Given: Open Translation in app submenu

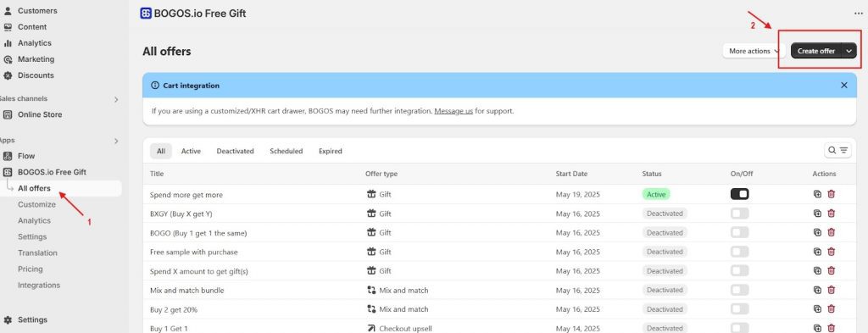Looking at the screenshot, I should pos(37,253).
